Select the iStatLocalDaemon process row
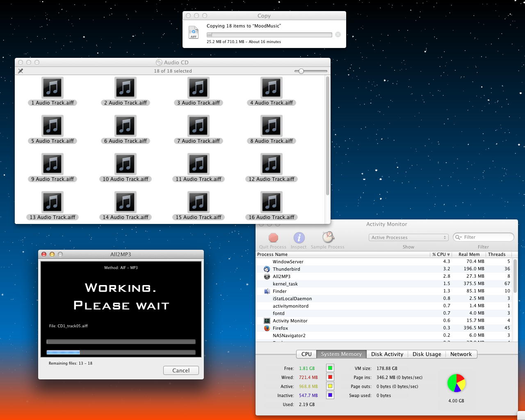The height and width of the screenshot is (420, 525). pyautogui.click(x=383, y=299)
